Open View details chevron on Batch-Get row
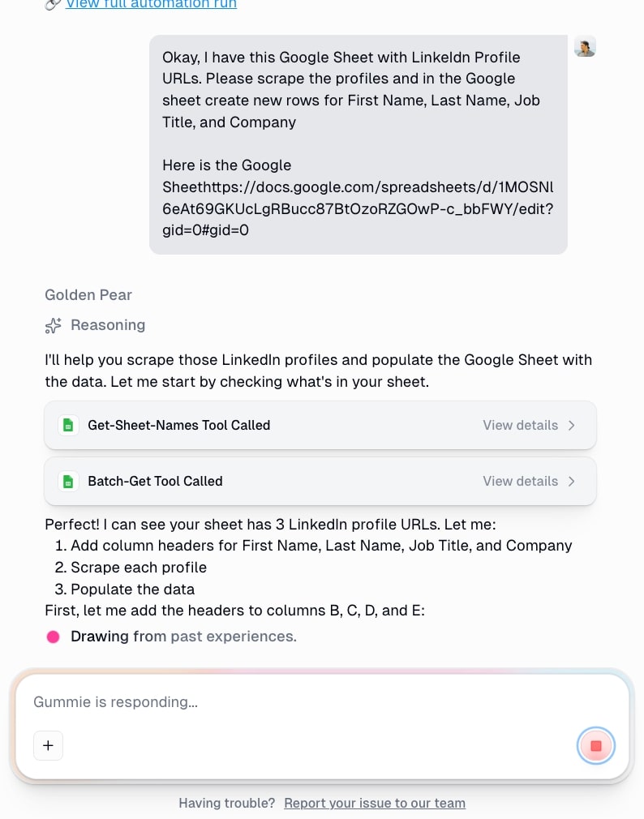Screen dimensions: 644x819 (572, 481)
